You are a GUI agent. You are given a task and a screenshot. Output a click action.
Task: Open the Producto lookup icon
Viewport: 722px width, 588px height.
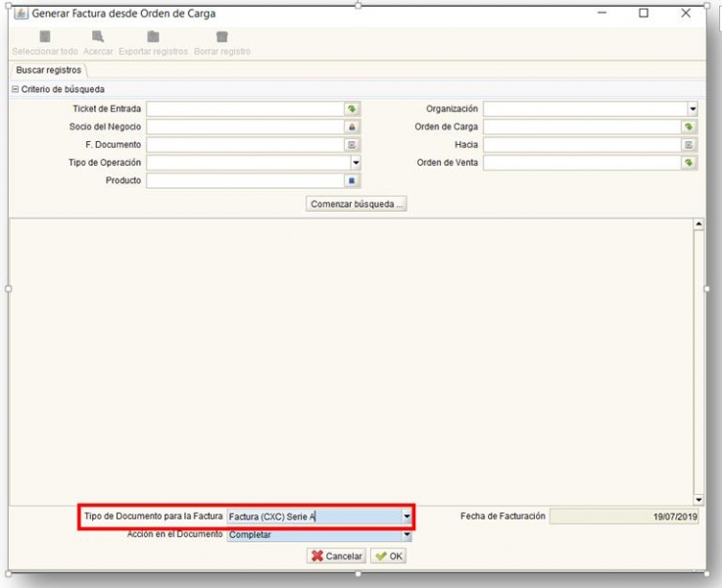tap(352, 181)
